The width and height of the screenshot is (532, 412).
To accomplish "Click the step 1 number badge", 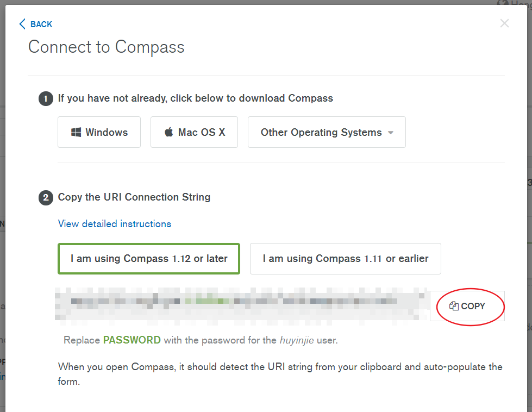I will [x=46, y=99].
